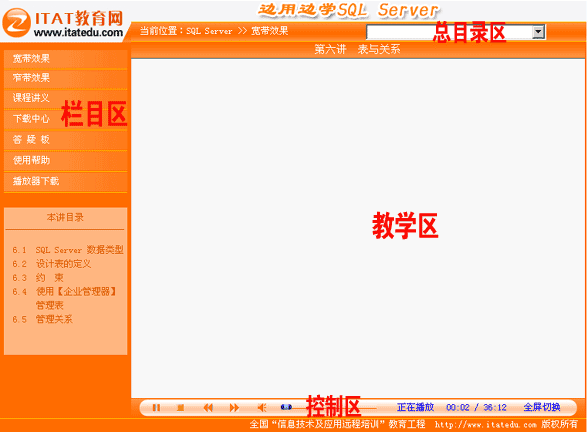This screenshot has height=432, width=588.
Task: Stop the lecture with the stop button
Action: [180, 407]
